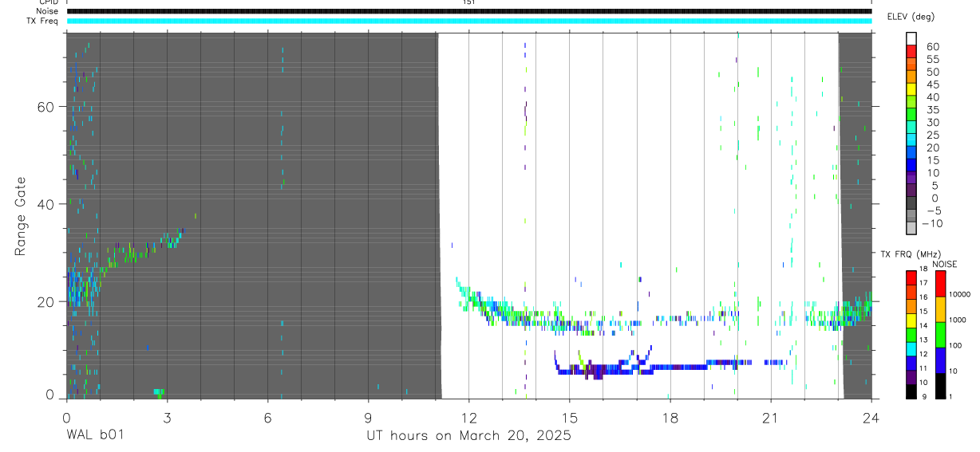Pick the orange segment of the ELEV color bar

click(x=911, y=75)
